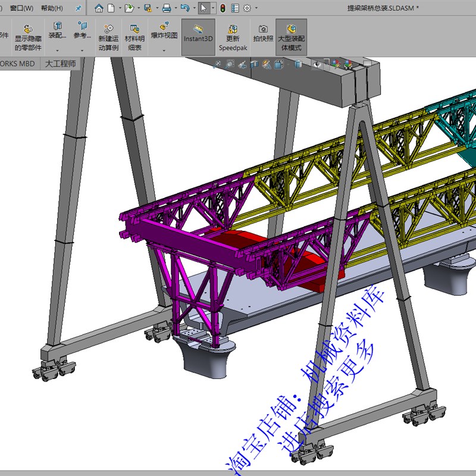Toggle 显示隐藏的零部件 (Show Hidden Components)
This screenshot has width=476, height=476.
pos(28,36)
